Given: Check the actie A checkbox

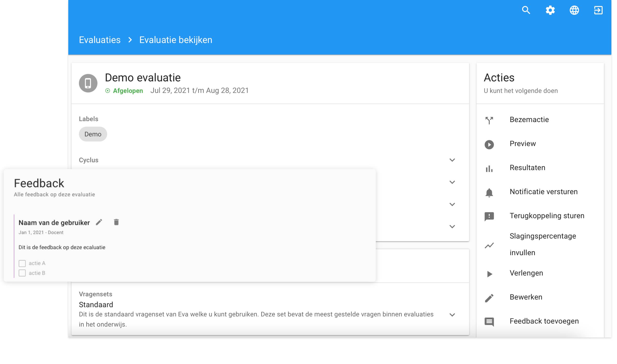Looking at the screenshot, I should coord(22,263).
